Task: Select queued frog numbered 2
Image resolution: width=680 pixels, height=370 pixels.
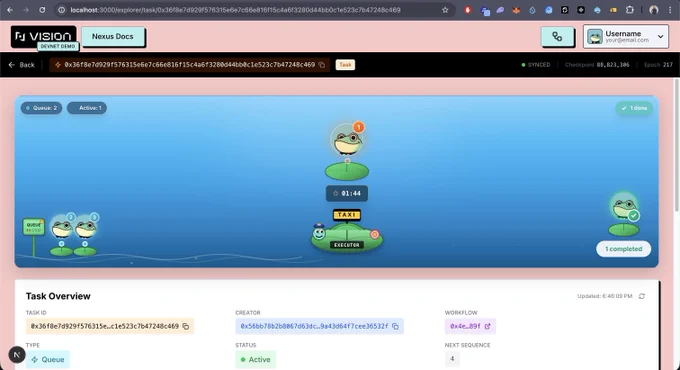Action: (62, 227)
